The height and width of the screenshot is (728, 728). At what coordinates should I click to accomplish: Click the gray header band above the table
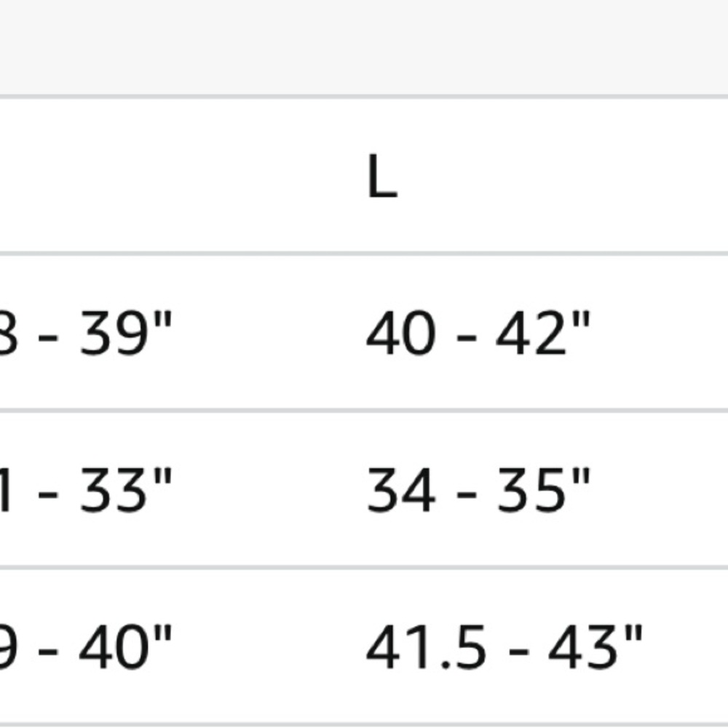(364, 47)
